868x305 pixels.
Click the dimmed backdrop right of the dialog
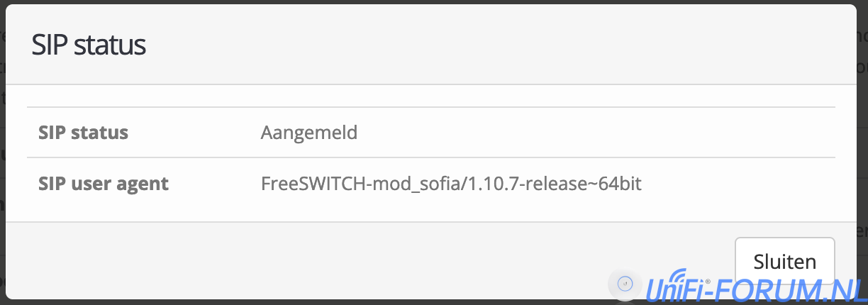click(x=862, y=142)
